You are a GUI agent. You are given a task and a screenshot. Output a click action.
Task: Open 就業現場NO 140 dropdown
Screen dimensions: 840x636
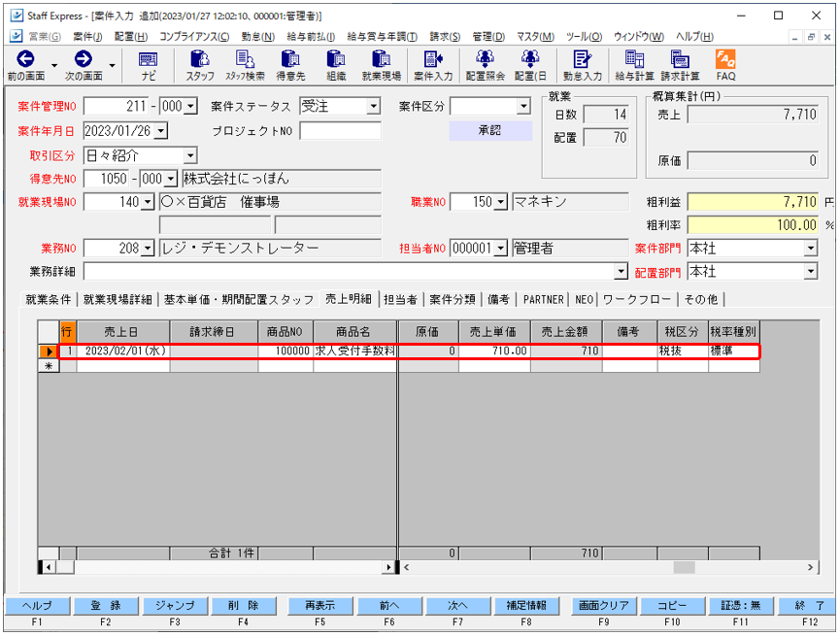[x=148, y=202]
